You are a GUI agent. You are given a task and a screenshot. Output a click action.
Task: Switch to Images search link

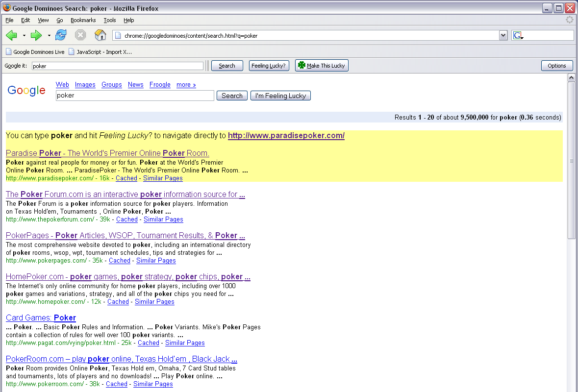coord(85,85)
